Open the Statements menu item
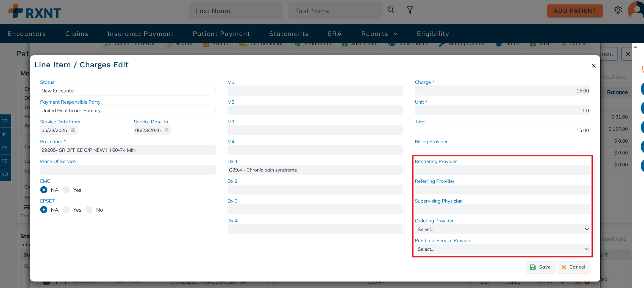 point(289,34)
